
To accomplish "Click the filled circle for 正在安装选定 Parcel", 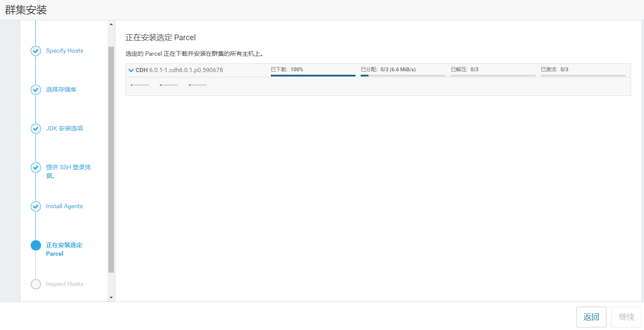I will [36, 245].
